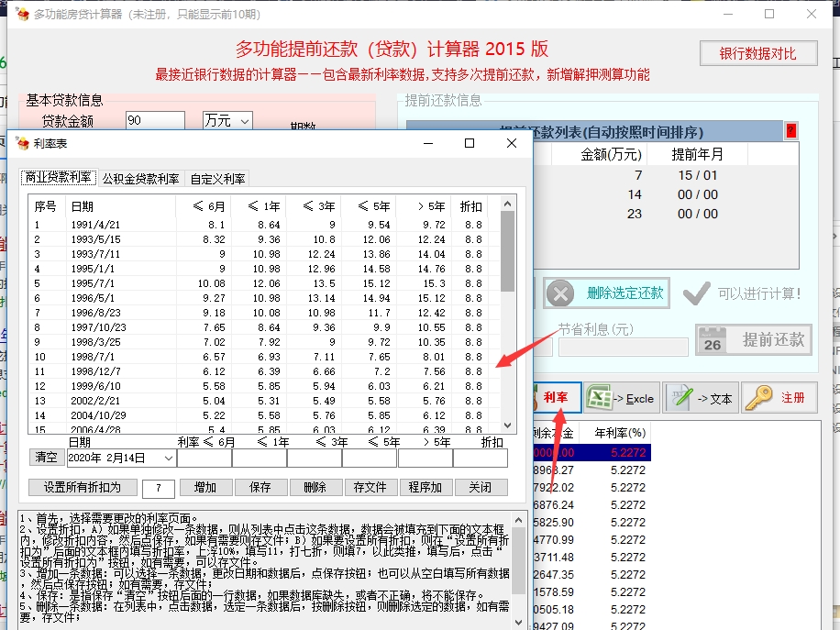Open the 万元 unit dropdown
The height and width of the screenshot is (630, 840).
pyautogui.click(x=244, y=121)
